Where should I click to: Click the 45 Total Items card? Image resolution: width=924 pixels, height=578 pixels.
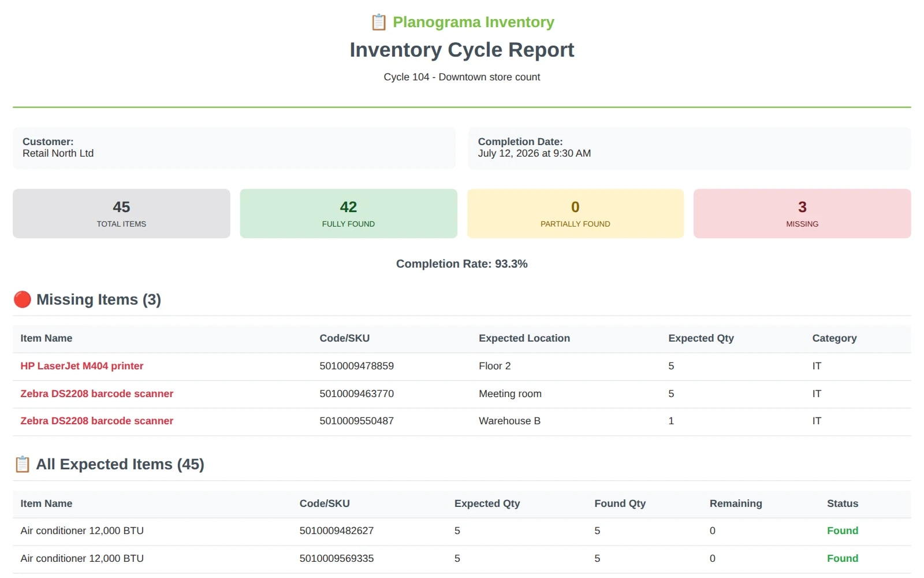coord(121,213)
